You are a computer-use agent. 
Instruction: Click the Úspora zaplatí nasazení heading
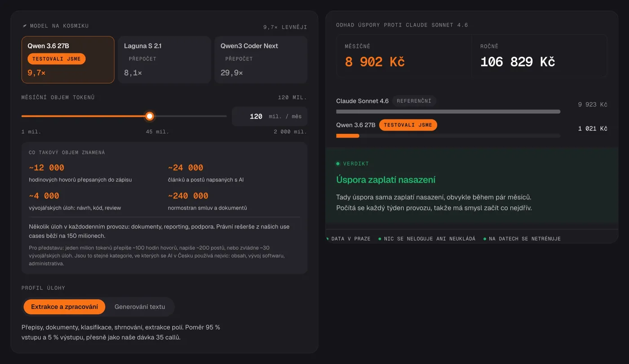385,180
